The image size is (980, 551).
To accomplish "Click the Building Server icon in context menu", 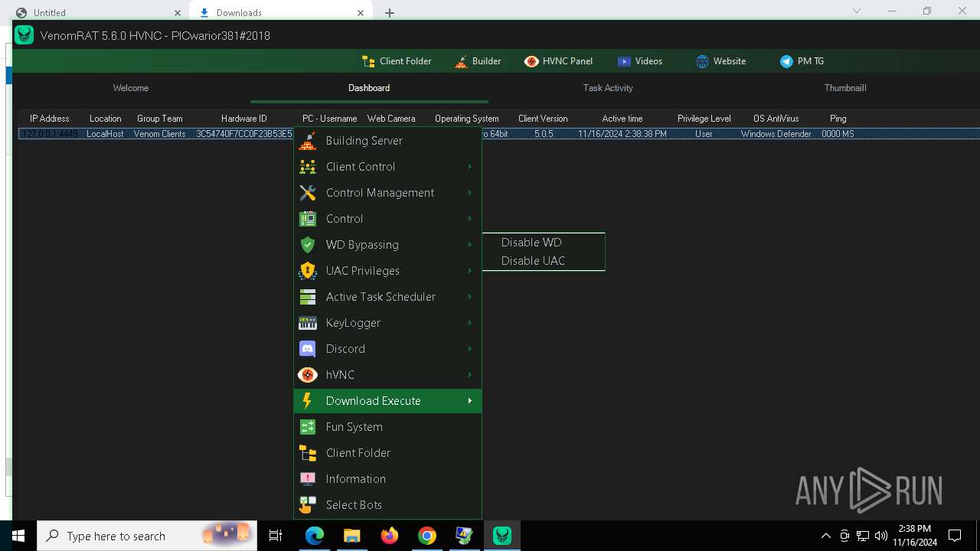I will [307, 141].
